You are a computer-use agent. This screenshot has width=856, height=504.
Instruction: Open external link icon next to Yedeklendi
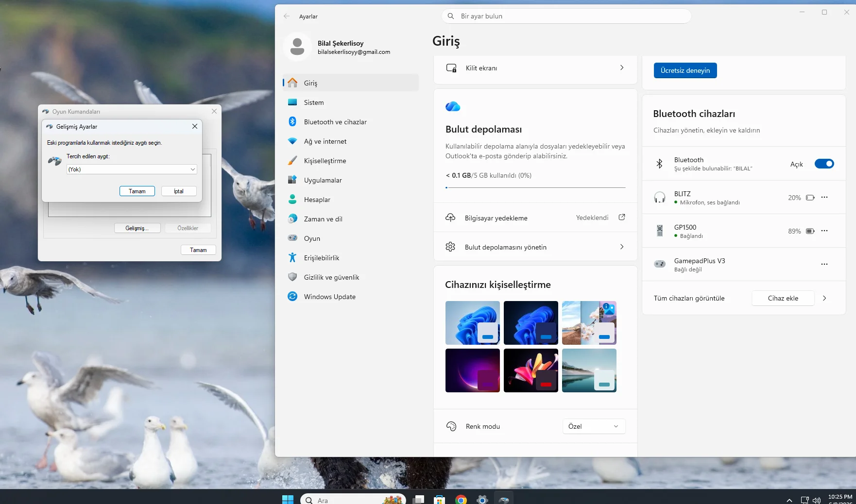click(x=622, y=218)
